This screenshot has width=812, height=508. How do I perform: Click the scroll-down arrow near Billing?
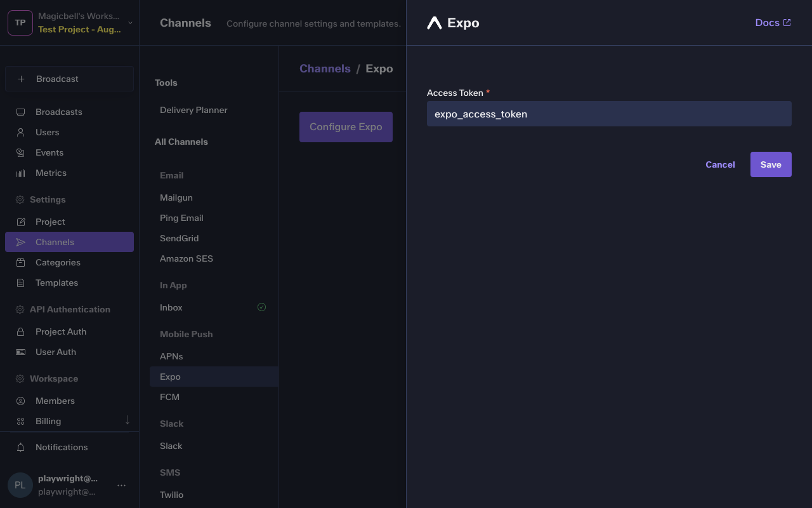tap(127, 420)
